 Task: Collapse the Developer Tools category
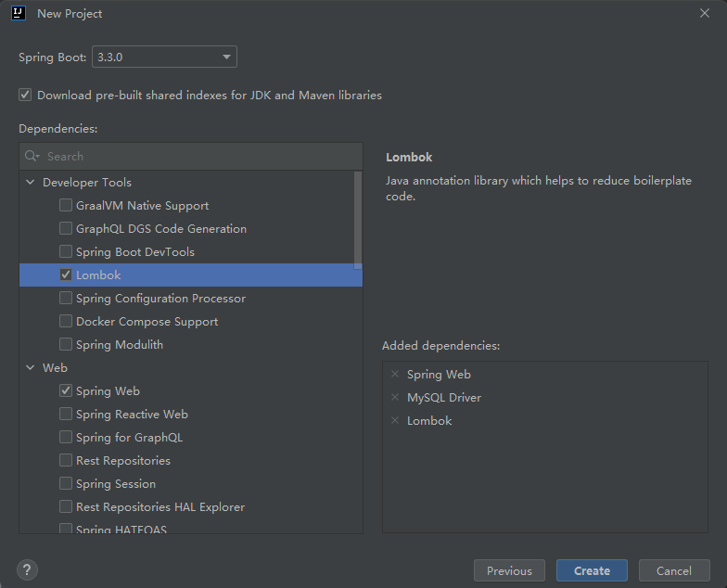[x=31, y=182]
